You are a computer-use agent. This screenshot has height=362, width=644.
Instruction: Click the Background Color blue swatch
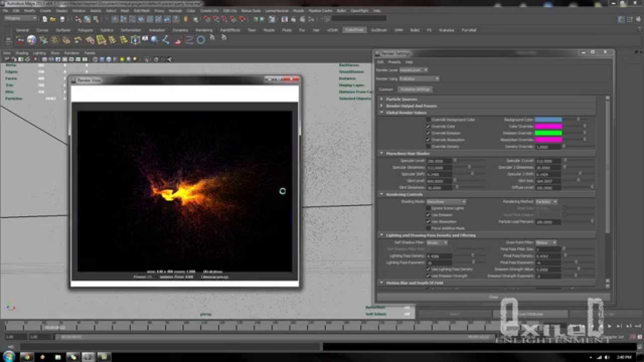(548, 120)
